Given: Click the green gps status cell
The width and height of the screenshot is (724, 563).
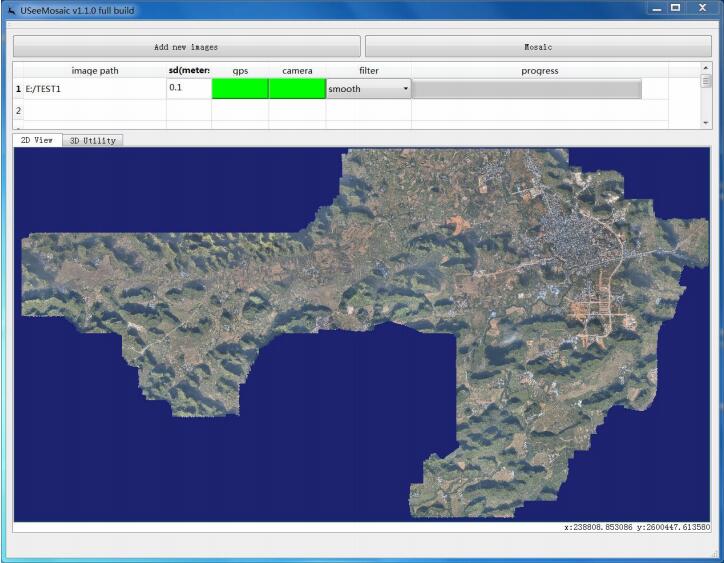Looking at the screenshot, I should [240, 89].
